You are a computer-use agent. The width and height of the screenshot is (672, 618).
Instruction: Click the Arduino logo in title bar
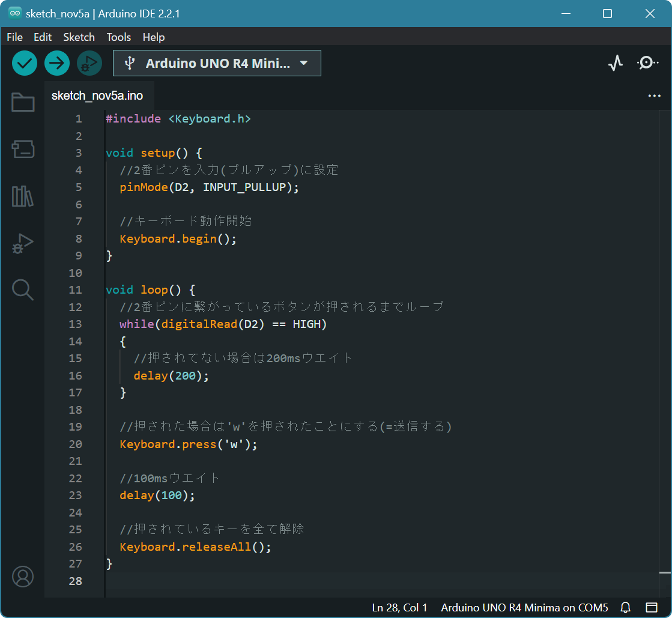(x=15, y=13)
